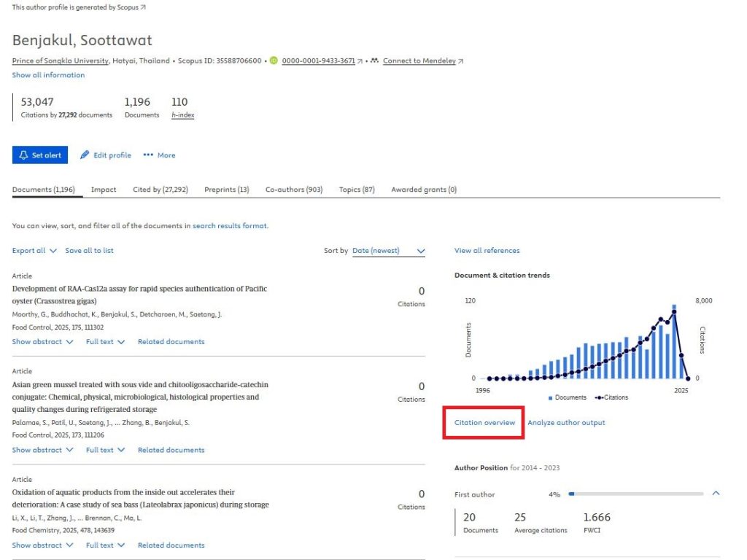
Task: Click the peak citation point in trends chart
Action: 675,313
